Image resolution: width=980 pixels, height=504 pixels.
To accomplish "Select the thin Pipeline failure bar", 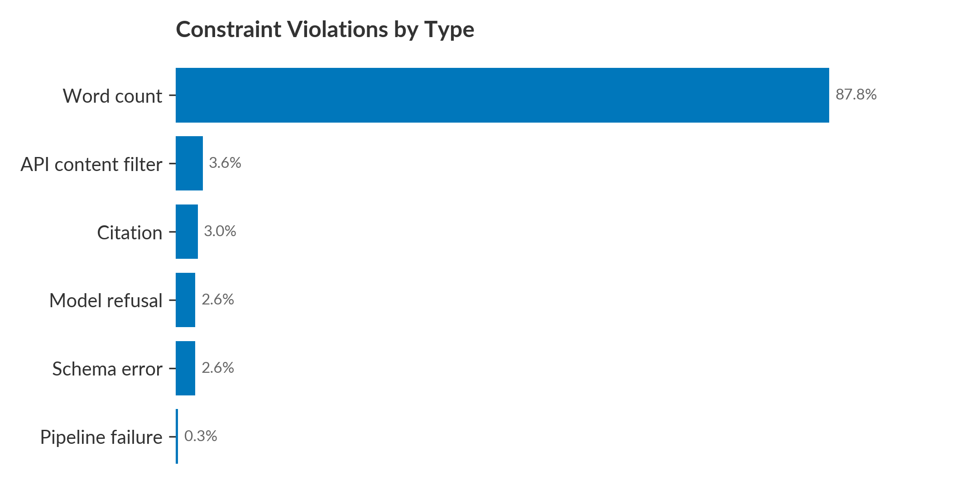I will [177, 437].
